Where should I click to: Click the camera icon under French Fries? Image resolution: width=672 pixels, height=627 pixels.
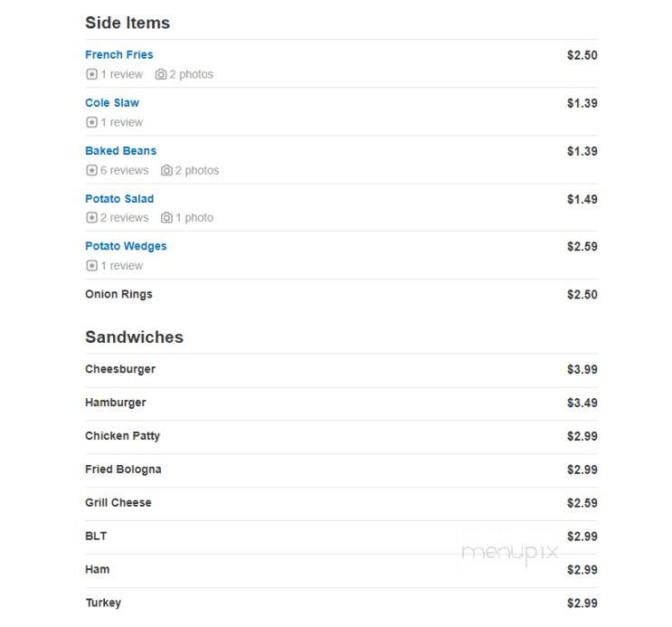pyautogui.click(x=161, y=74)
